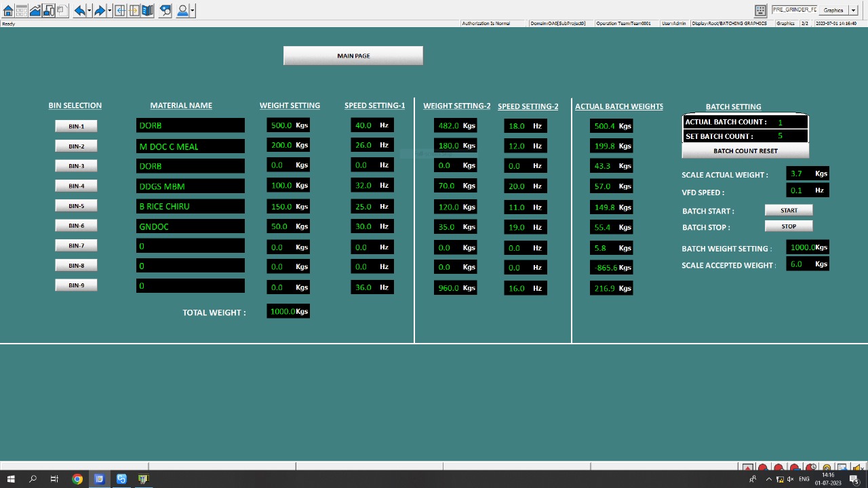The width and height of the screenshot is (868, 488).
Task: Open the user login icon
Action: pos(182,10)
